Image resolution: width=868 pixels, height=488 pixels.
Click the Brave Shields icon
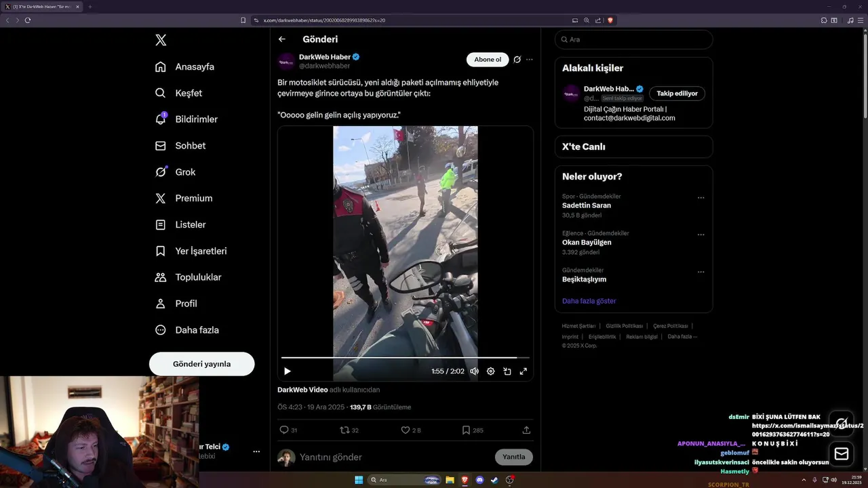point(610,20)
